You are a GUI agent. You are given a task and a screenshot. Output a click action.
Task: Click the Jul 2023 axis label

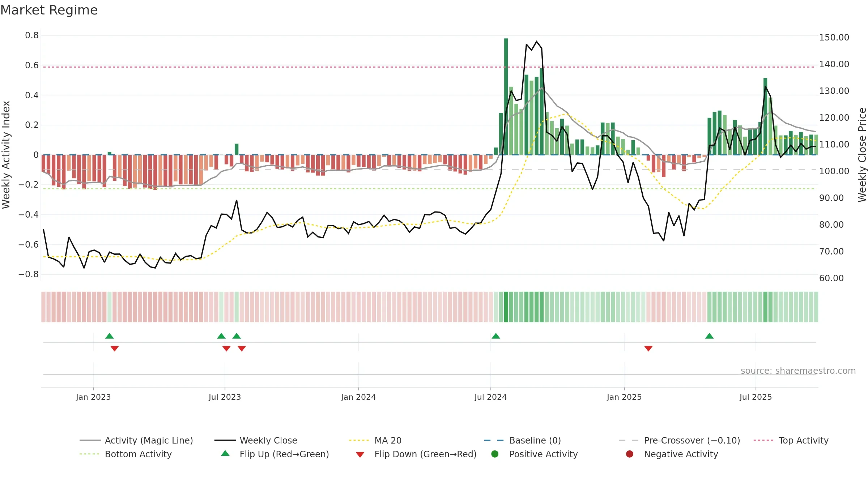pos(225,397)
